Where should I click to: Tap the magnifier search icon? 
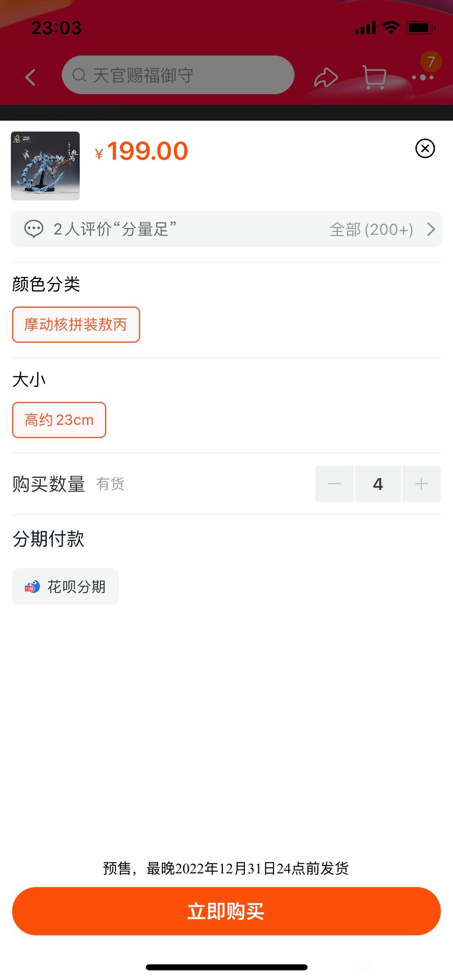[x=79, y=75]
